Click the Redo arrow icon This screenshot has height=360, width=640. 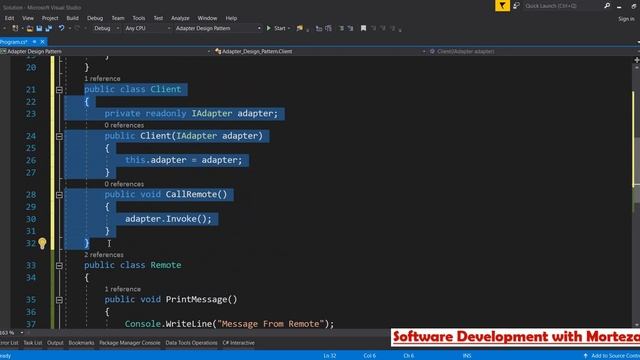[x=77, y=28]
